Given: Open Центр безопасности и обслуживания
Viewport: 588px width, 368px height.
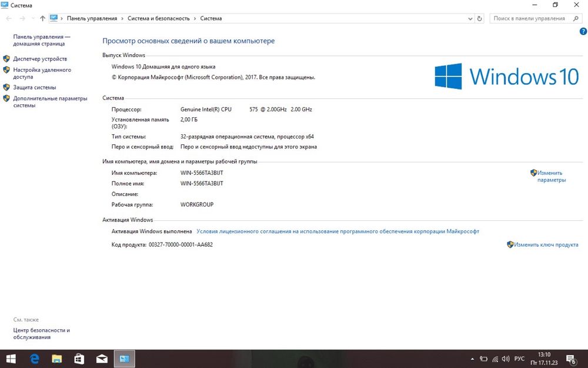Looking at the screenshot, I should (x=42, y=333).
